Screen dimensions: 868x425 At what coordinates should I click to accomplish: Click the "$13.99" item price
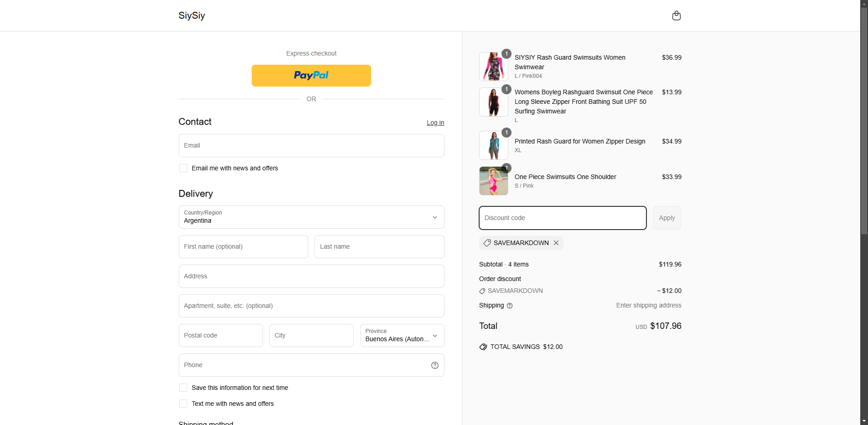click(x=672, y=92)
